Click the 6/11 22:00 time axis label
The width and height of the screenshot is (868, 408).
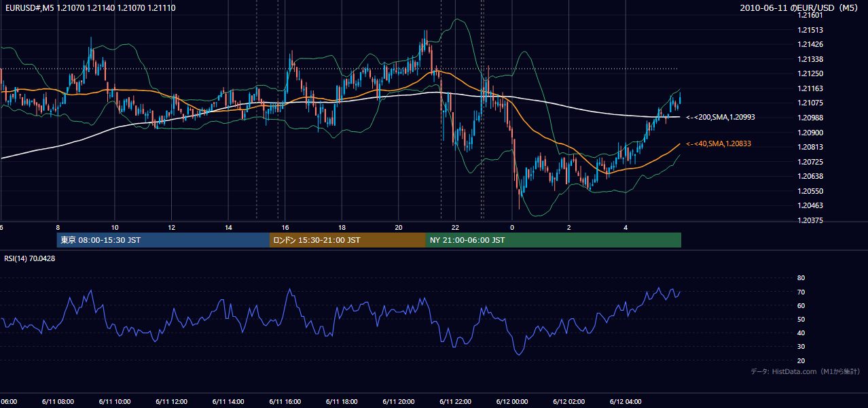click(x=455, y=402)
